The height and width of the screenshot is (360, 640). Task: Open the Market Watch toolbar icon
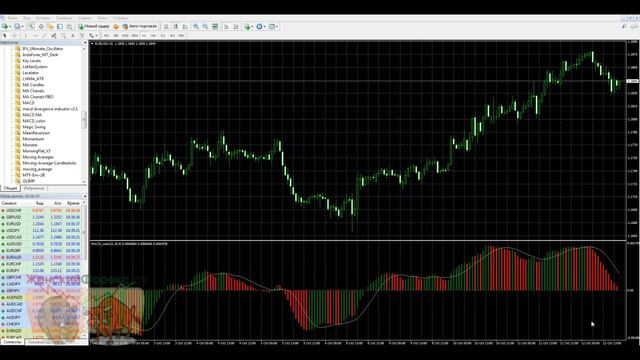32,27
